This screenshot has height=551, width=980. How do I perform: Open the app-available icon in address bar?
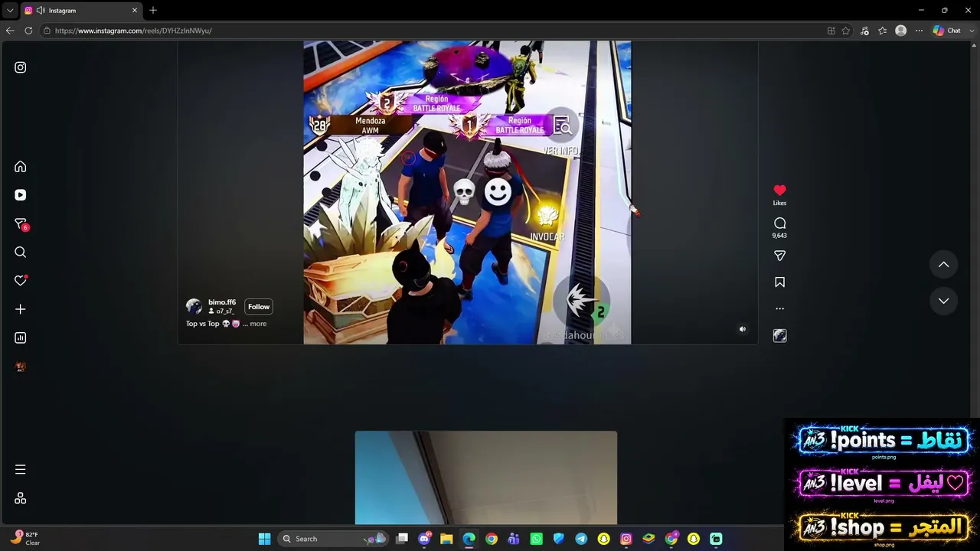tap(831, 31)
